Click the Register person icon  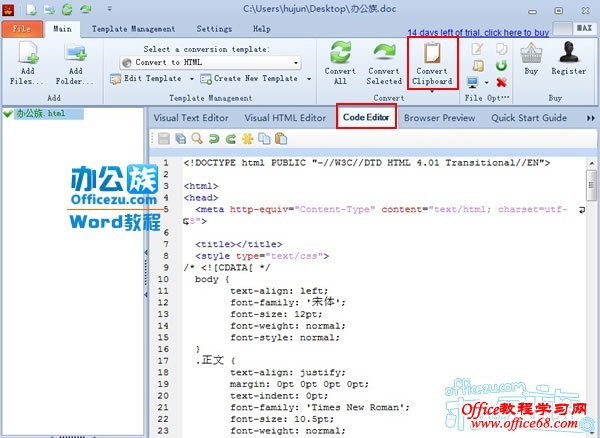[569, 52]
